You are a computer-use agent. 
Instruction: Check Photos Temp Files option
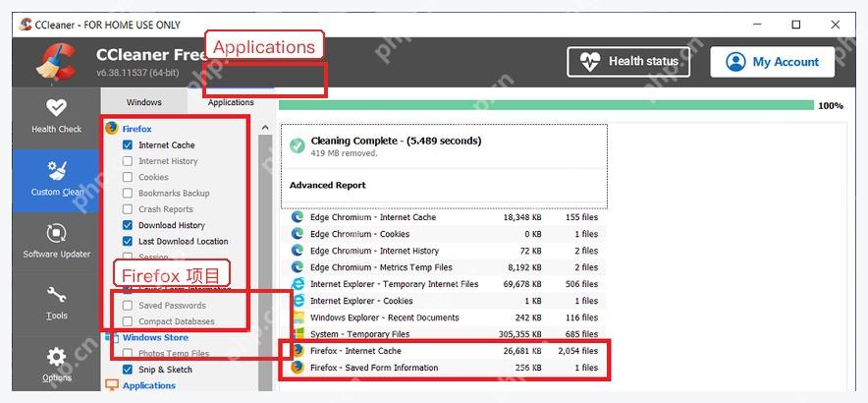tap(128, 353)
